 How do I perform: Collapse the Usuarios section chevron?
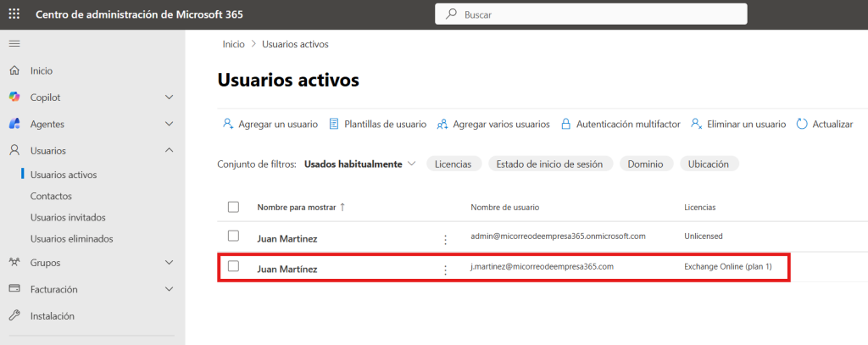pyautogui.click(x=169, y=151)
